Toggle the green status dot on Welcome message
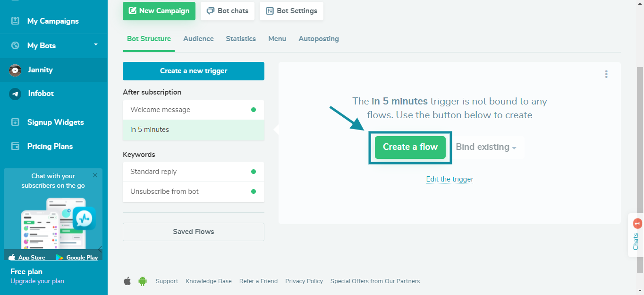The width and height of the screenshot is (644, 295). coord(254,109)
